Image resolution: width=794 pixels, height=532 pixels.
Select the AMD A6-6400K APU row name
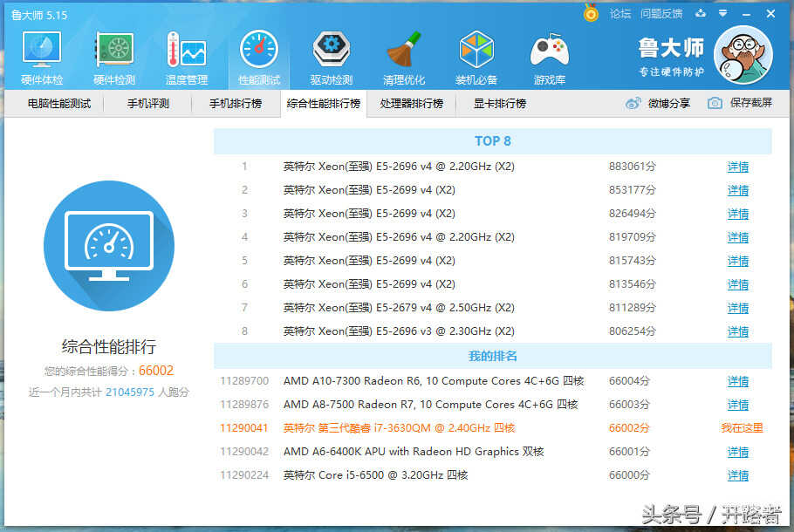coord(414,452)
